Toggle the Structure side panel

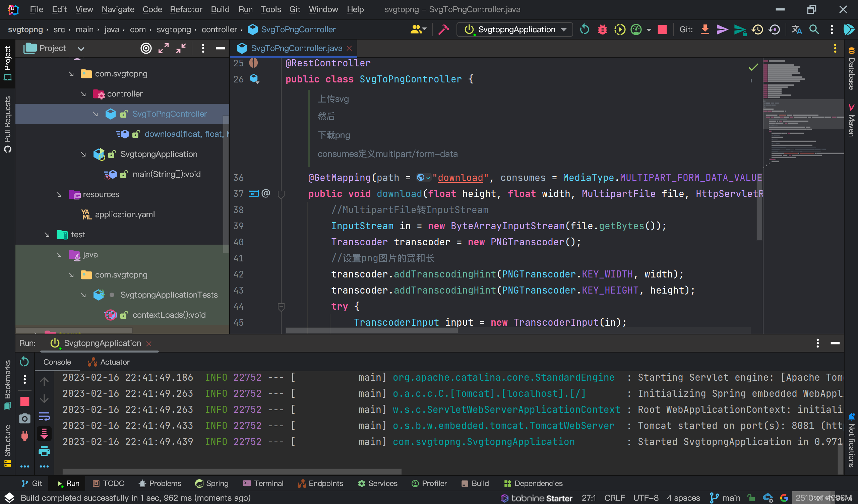(7, 445)
